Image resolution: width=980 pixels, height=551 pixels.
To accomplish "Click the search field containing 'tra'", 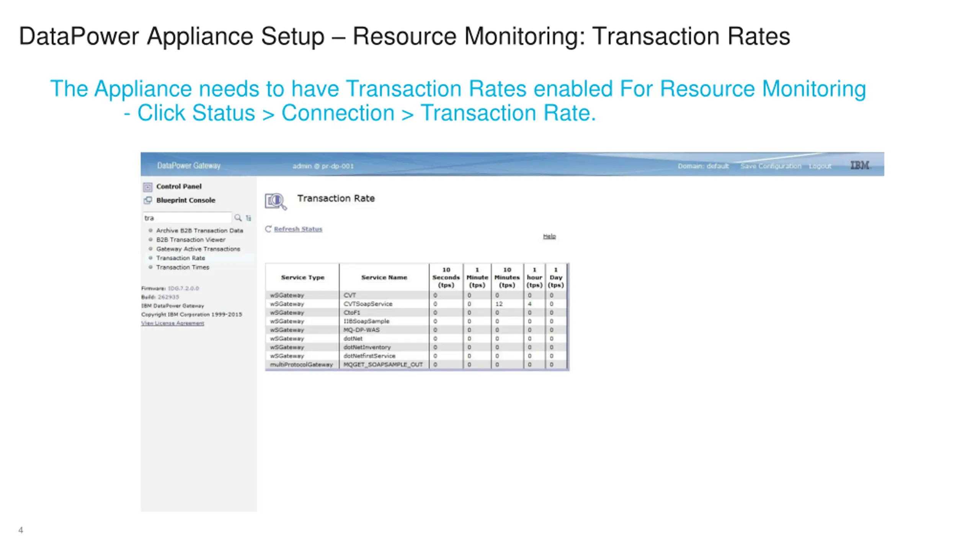I will (x=187, y=218).
